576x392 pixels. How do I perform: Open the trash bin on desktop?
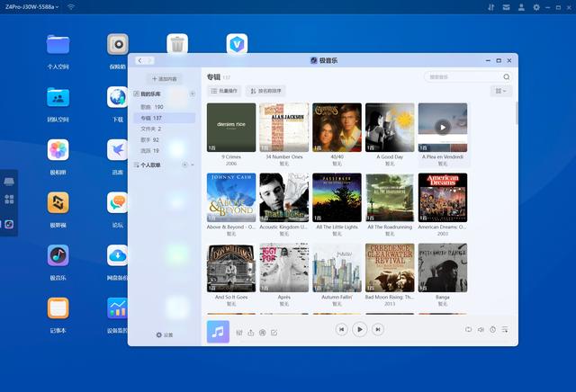177,44
